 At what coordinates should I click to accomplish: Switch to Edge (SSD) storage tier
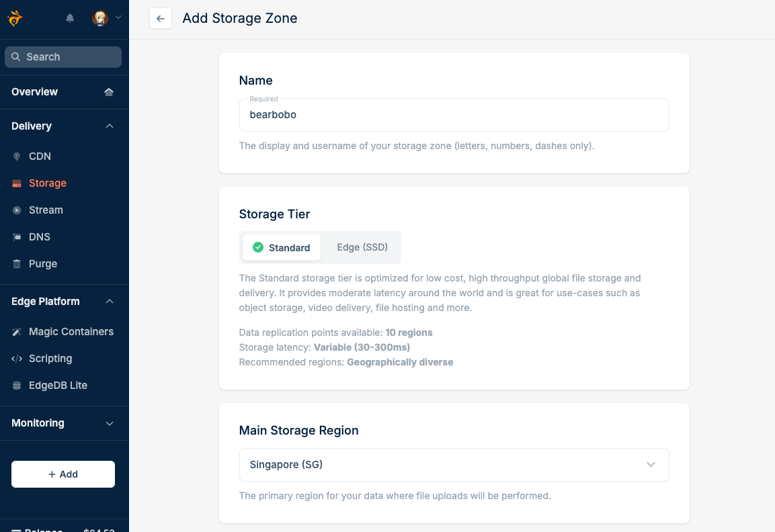(x=362, y=247)
